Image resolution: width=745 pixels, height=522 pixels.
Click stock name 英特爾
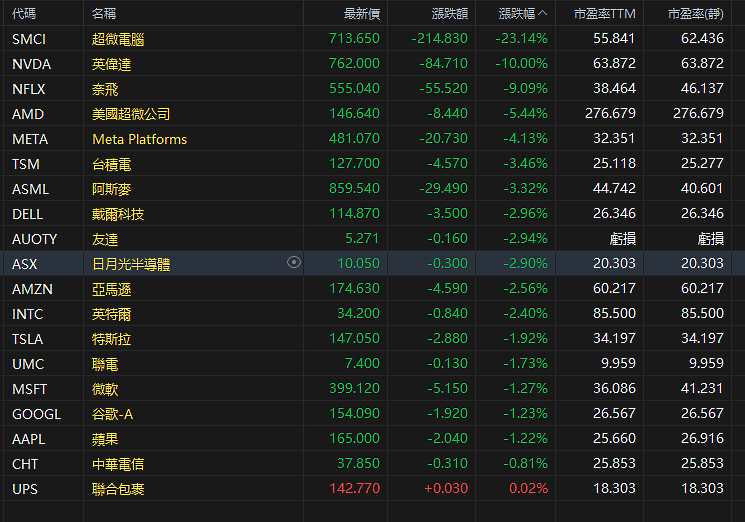pyautogui.click(x=111, y=314)
